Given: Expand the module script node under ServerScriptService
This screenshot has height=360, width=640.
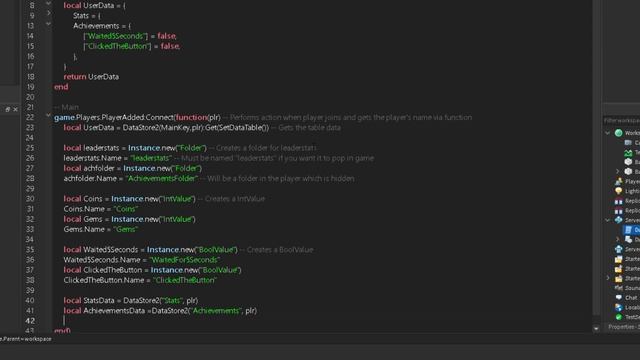Looking at the screenshot, I should pos(617,240).
